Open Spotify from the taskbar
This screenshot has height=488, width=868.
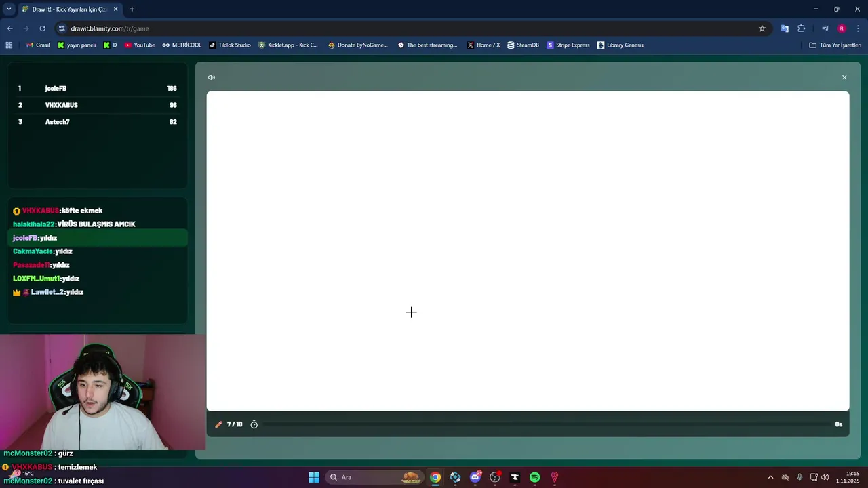point(534,477)
